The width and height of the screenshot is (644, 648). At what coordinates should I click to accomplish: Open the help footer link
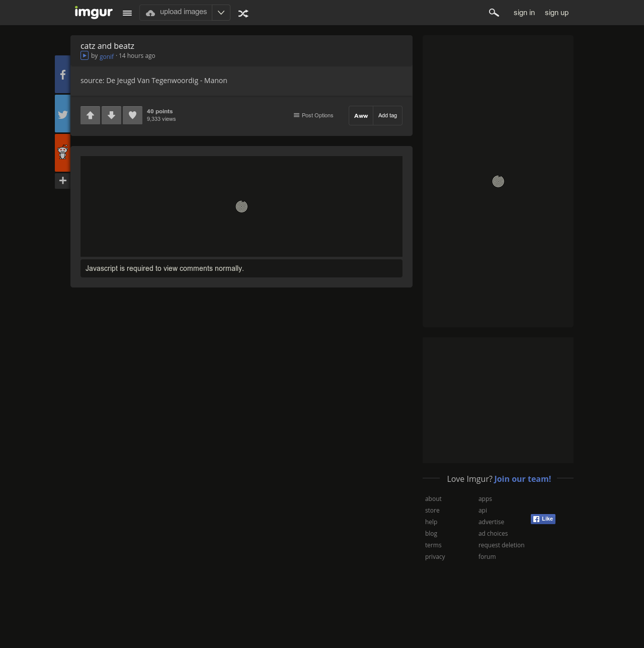coord(431,522)
